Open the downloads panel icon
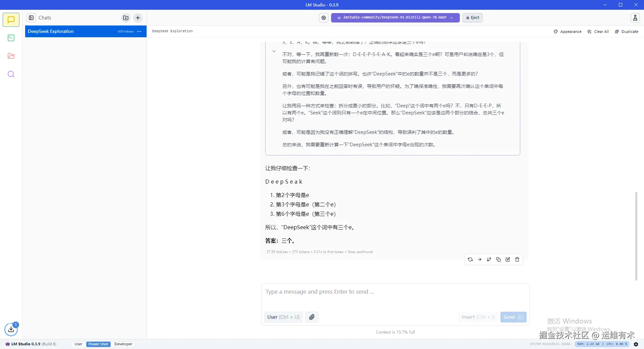The height and width of the screenshot is (349, 644). pos(11,329)
